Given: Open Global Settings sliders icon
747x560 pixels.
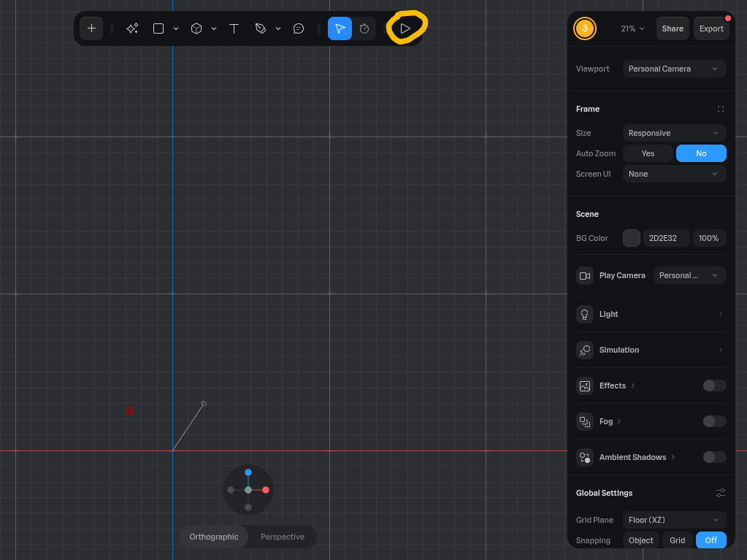Looking at the screenshot, I should (720, 493).
